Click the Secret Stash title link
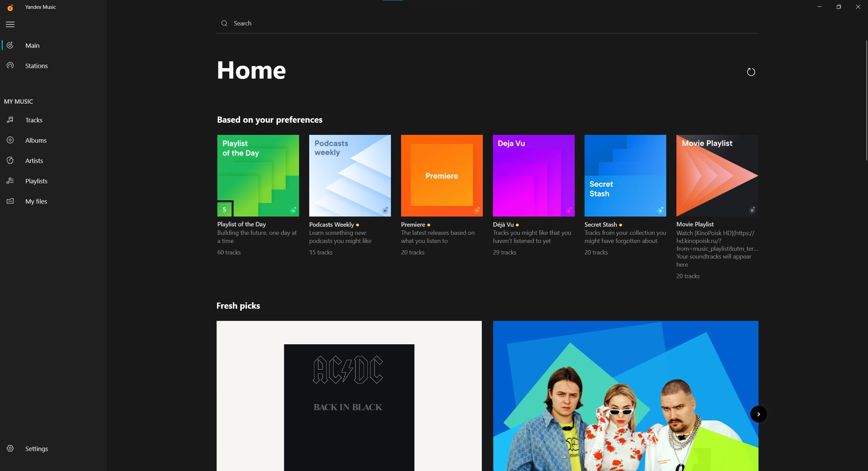This screenshot has width=868, height=471. coord(600,225)
